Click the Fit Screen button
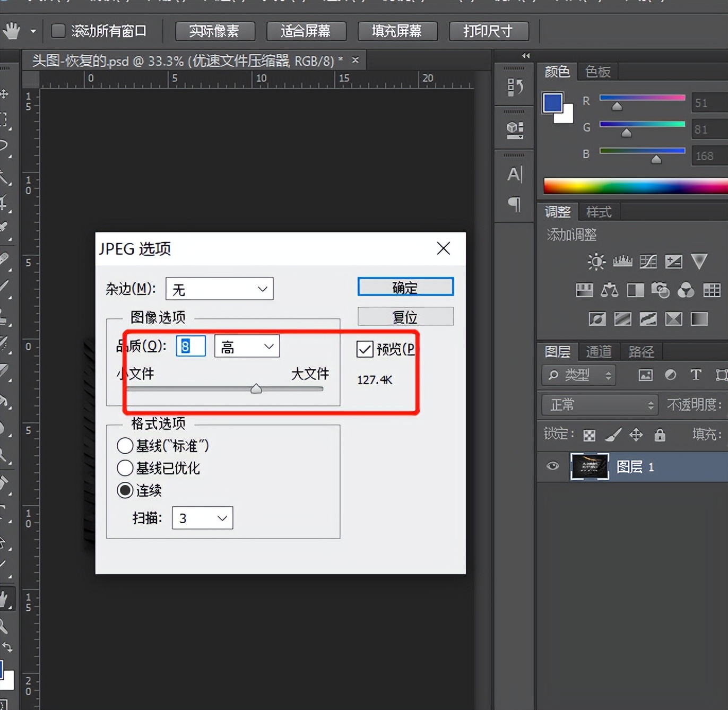This screenshot has height=710, width=728. (x=306, y=31)
